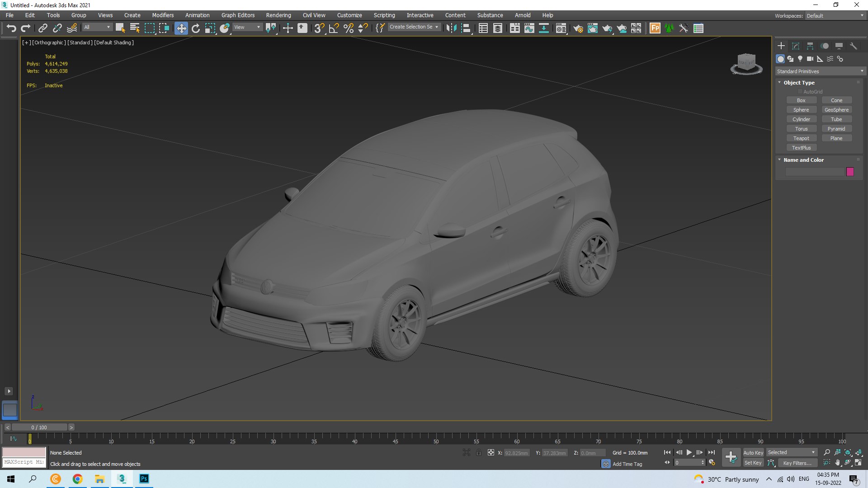Click the Cone primitive button
The image size is (868, 488).
coord(836,100)
